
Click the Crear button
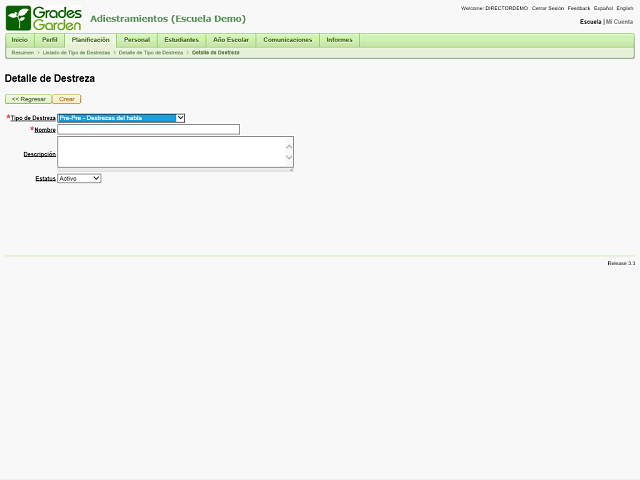click(x=67, y=99)
